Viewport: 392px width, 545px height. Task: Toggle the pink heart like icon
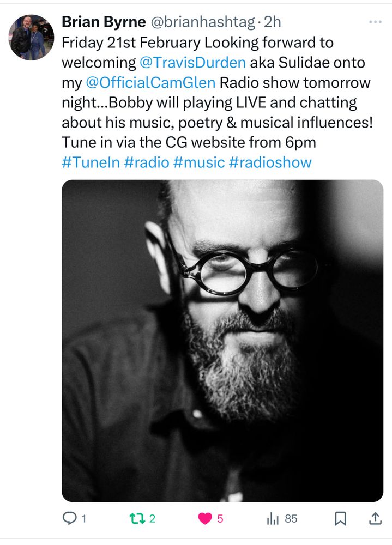pyautogui.click(x=205, y=519)
